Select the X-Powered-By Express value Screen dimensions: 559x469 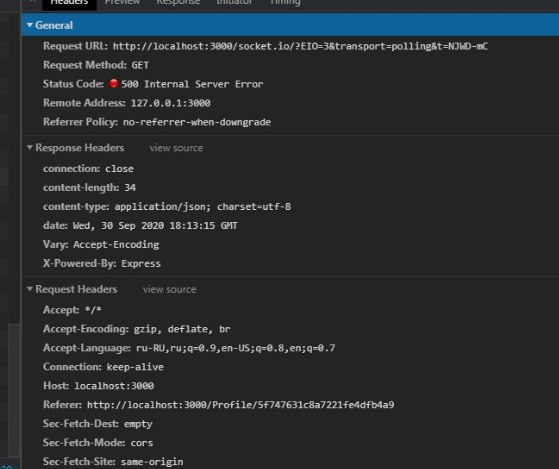pyautogui.click(x=141, y=264)
